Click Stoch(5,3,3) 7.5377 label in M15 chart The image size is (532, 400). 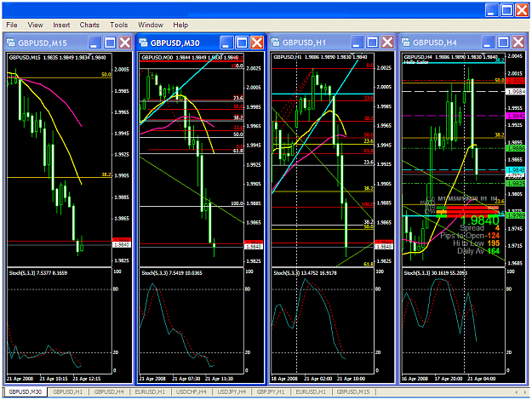tap(38, 273)
